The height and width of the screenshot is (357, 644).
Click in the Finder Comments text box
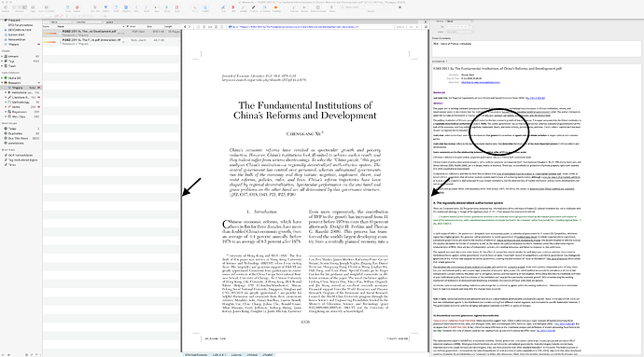pyautogui.click(x=536, y=48)
